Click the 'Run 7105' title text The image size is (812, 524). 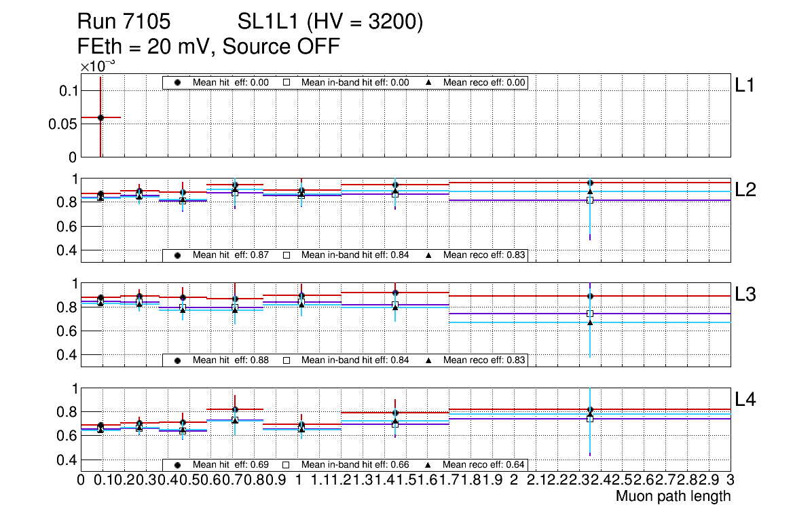click(124, 23)
